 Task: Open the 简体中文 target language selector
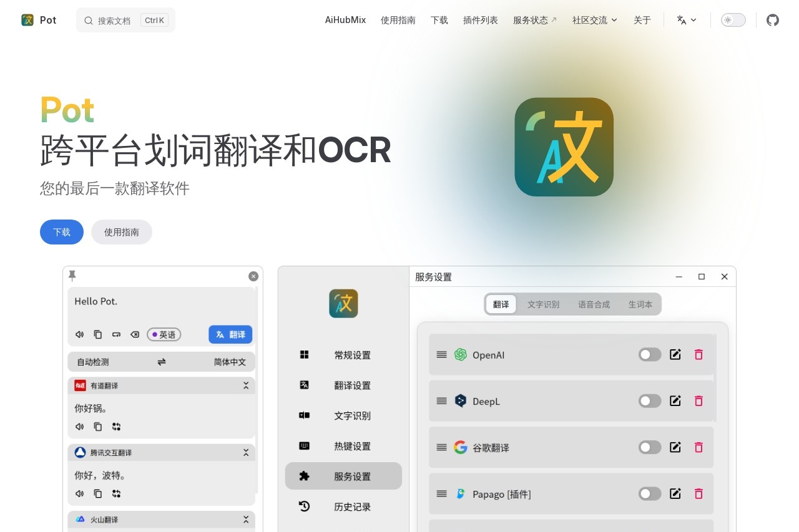click(x=230, y=362)
